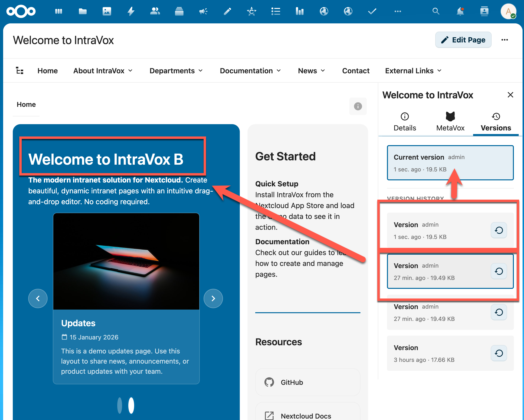Click the GitHub logo icon
Viewport: 524px width, 420px height.
coord(269,382)
